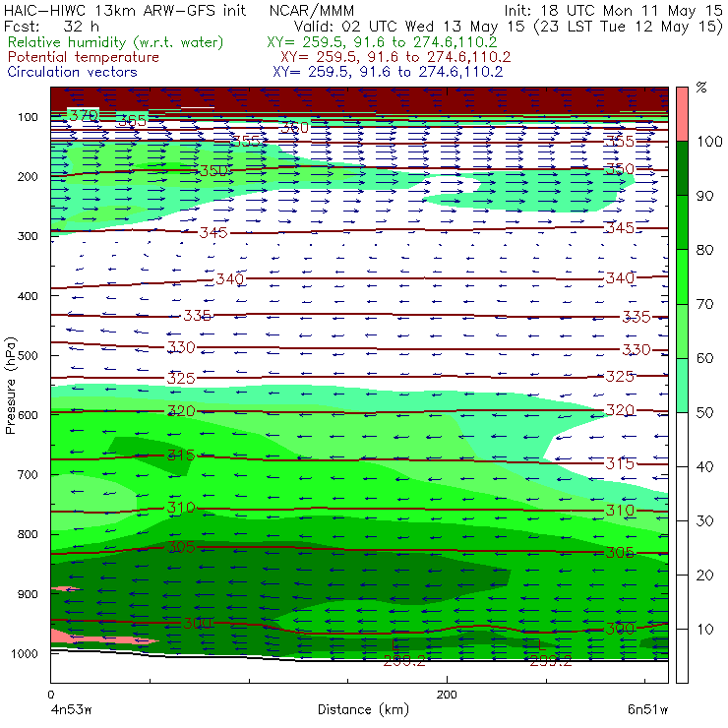
Task: Click the blue 'Circulation vectors' legend label
Action: tap(73, 72)
